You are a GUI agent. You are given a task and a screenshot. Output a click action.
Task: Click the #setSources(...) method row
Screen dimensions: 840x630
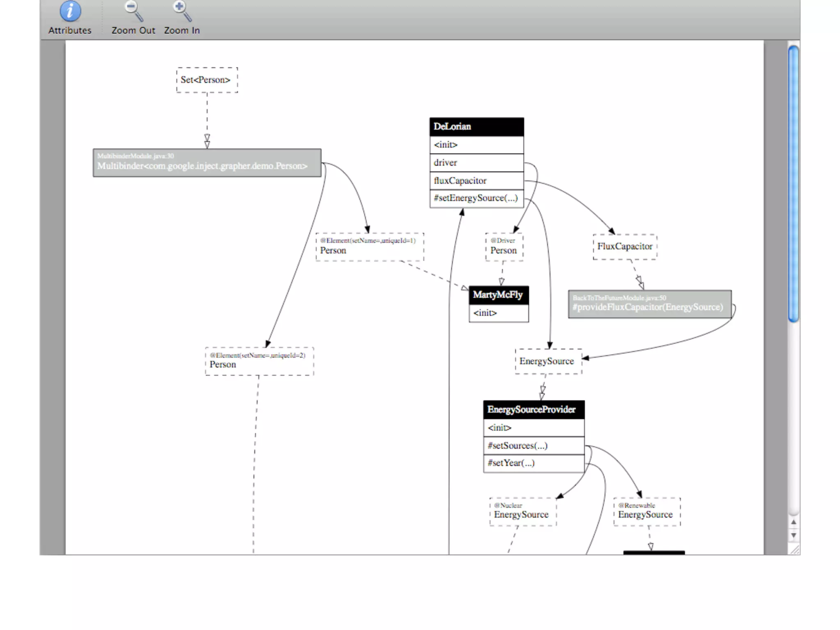pyautogui.click(x=534, y=446)
